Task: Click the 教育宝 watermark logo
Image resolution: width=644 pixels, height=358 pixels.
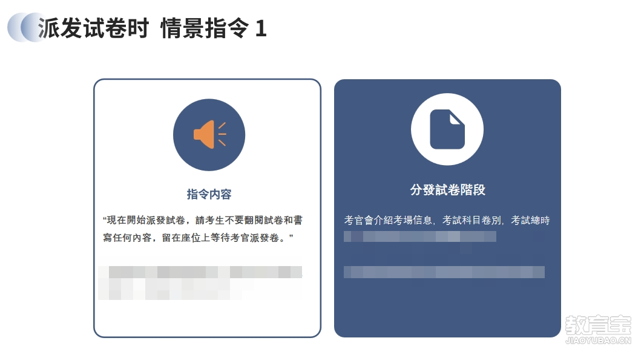Action: click(x=598, y=325)
